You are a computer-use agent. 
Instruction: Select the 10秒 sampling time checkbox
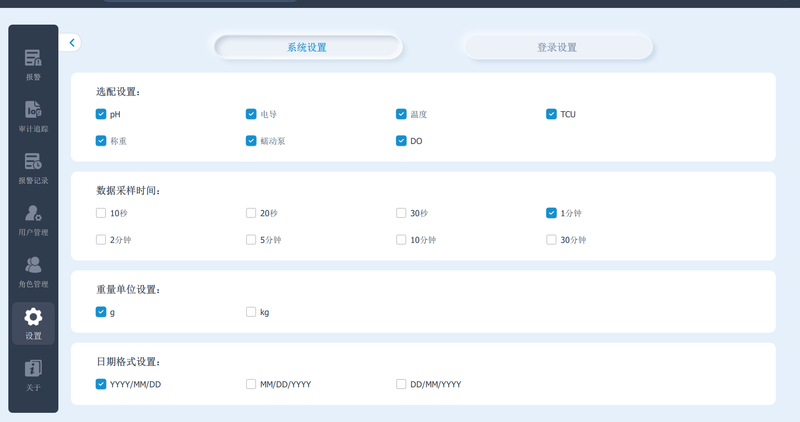101,213
